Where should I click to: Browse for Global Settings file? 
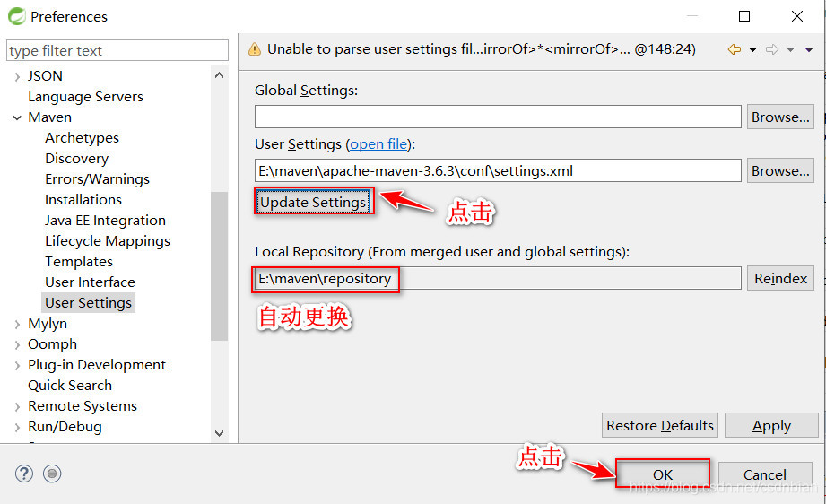pos(780,117)
